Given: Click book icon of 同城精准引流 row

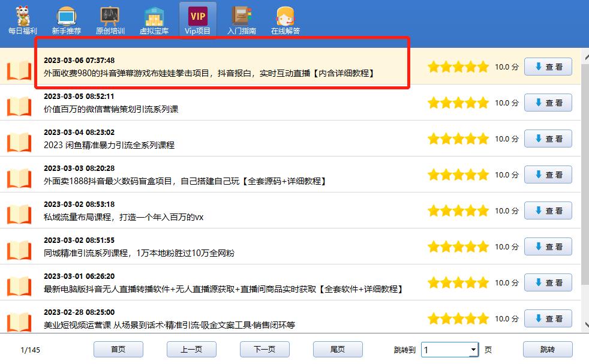Looking at the screenshot, I should point(19,250).
